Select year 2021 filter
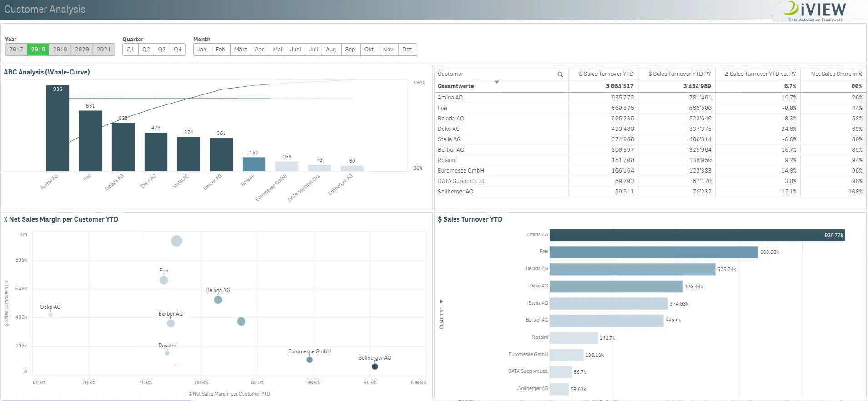 click(104, 50)
